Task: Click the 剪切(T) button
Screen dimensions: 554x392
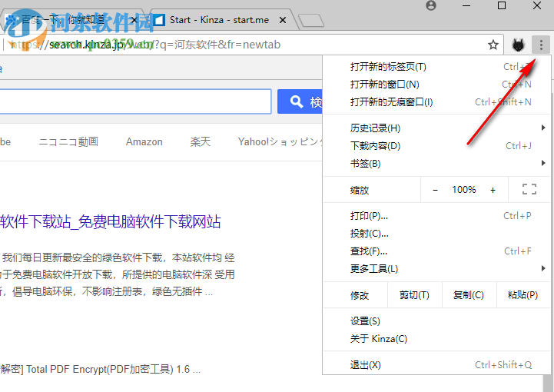Action: 414,295
